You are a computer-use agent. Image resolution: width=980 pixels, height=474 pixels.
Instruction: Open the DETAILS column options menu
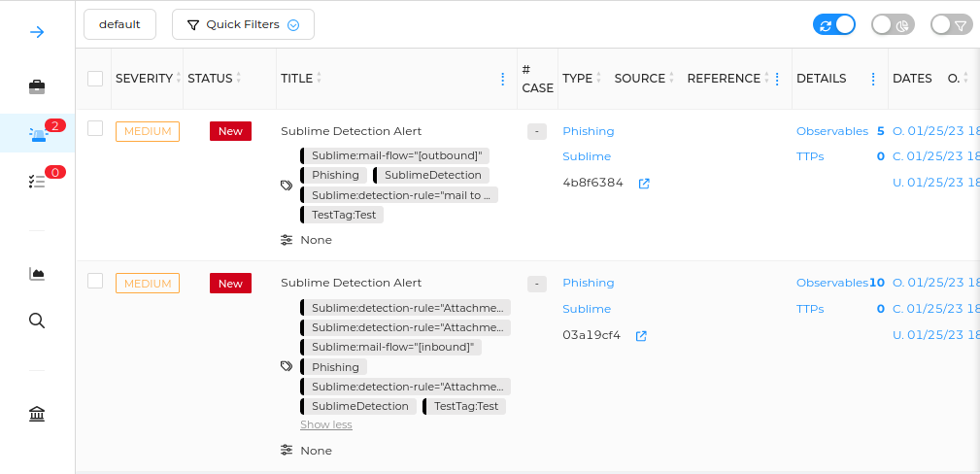pyautogui.click(x=873, y=79)
